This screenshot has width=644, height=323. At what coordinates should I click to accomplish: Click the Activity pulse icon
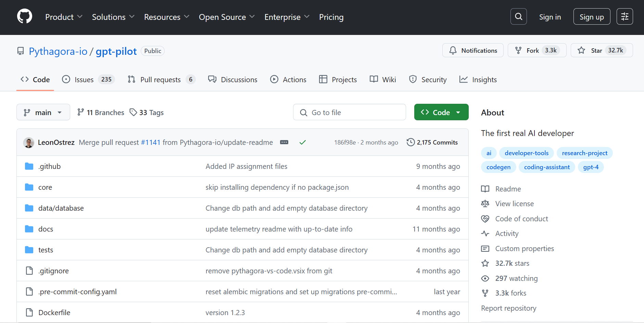485,233
